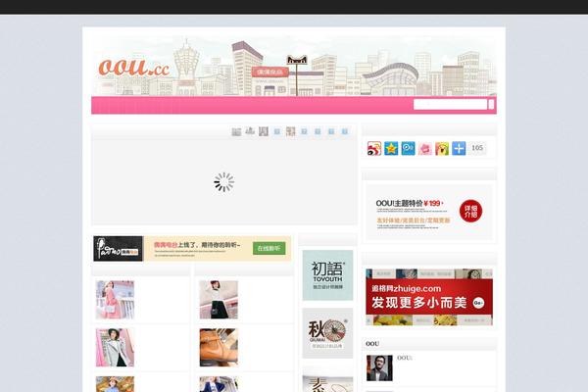The image size is (588, 392).
Task: Select the last slider thumbnail placeholder
Action: coord(345,131)
